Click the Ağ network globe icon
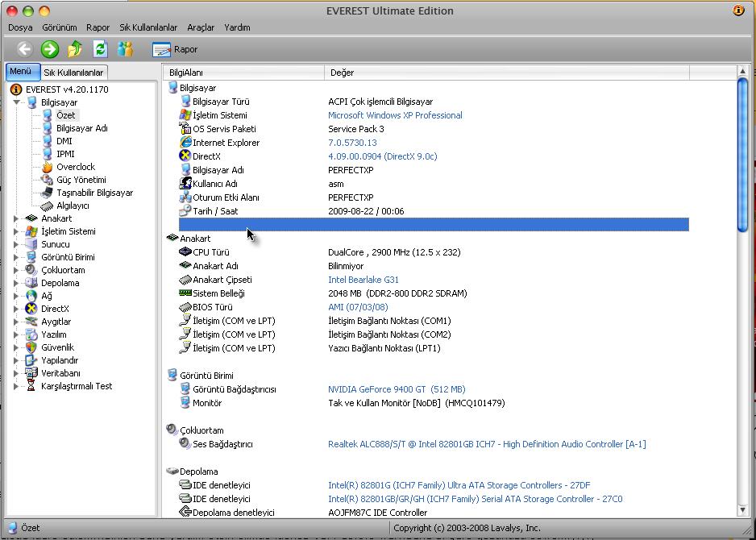756x540 pixels. (31, 296)
